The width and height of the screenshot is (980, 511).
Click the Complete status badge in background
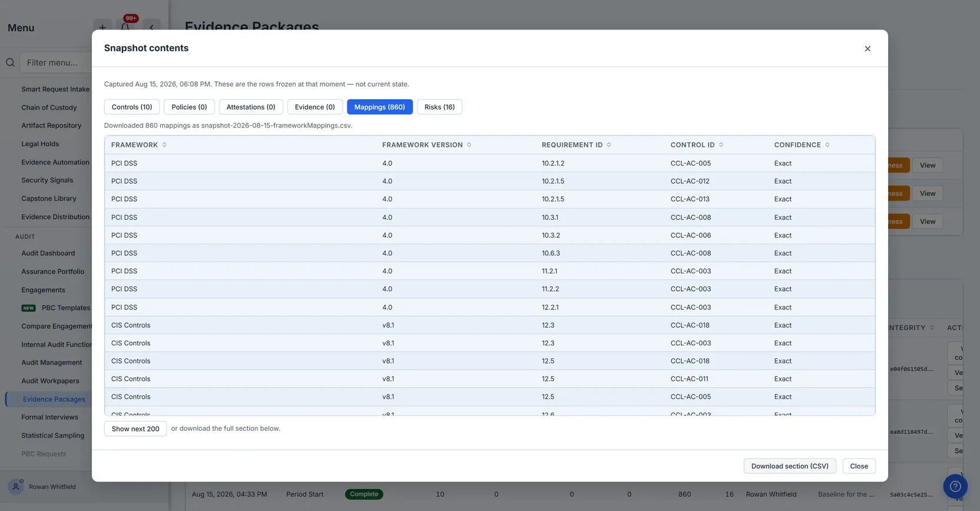[364, 494]
